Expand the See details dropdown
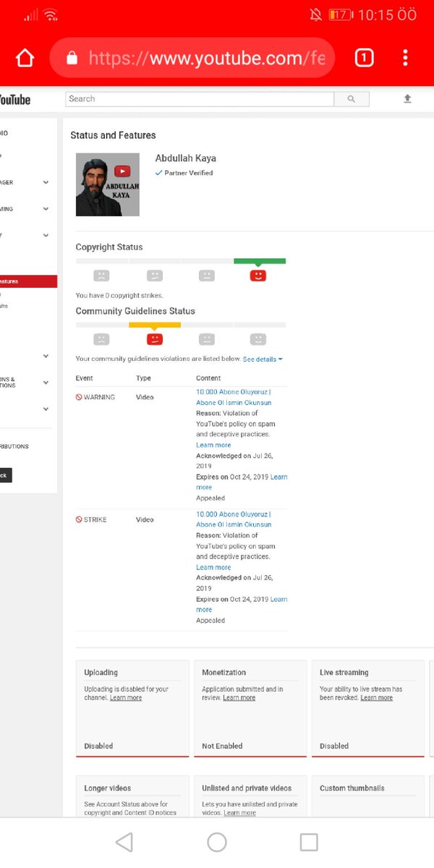 (263, 359)
